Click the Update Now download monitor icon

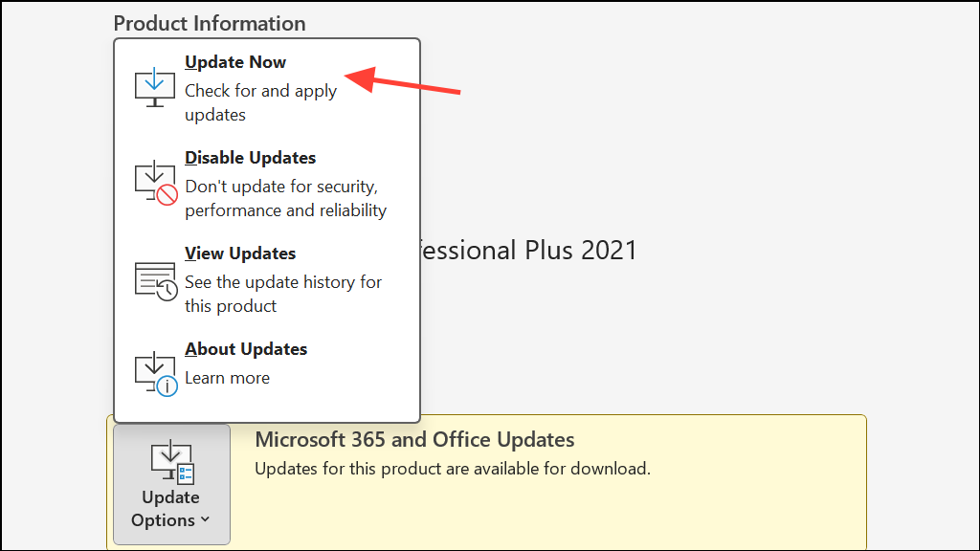(x=155, y=88)
